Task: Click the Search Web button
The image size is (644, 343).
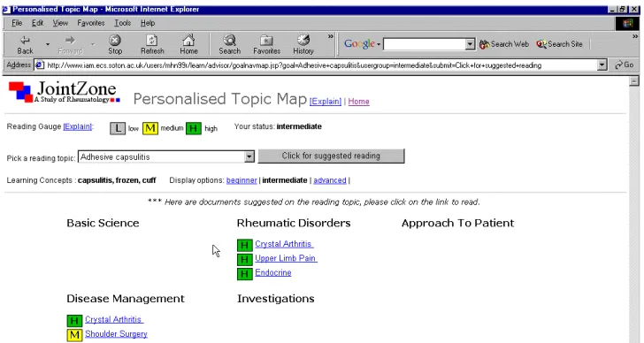Action: pyautogui.click(x=504, y=44)
